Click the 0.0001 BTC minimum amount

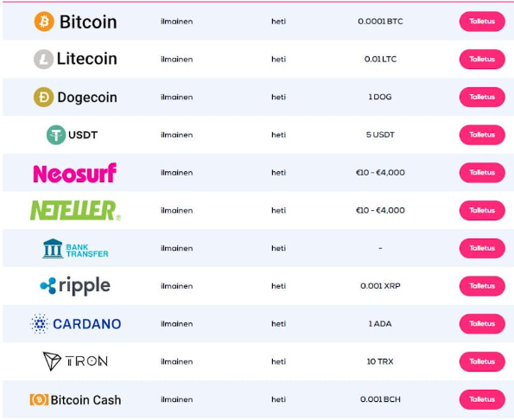tap(380, 22)
